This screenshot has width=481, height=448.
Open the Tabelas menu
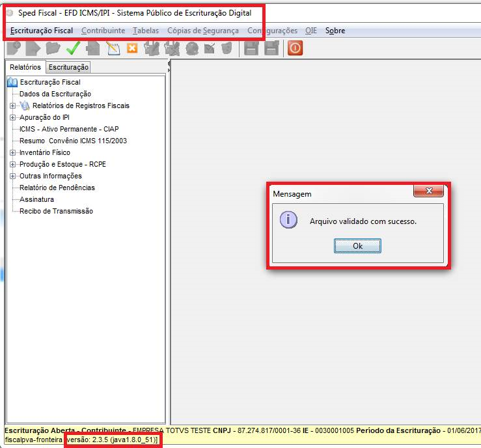point(146,31)
